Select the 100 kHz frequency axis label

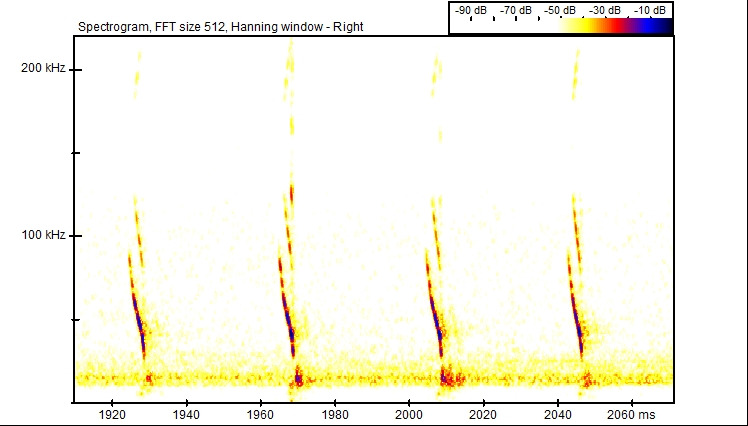42,235
